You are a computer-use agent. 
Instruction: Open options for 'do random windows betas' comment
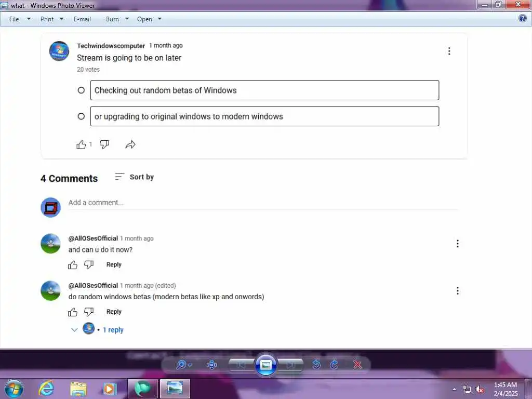(x=458, y=291)
